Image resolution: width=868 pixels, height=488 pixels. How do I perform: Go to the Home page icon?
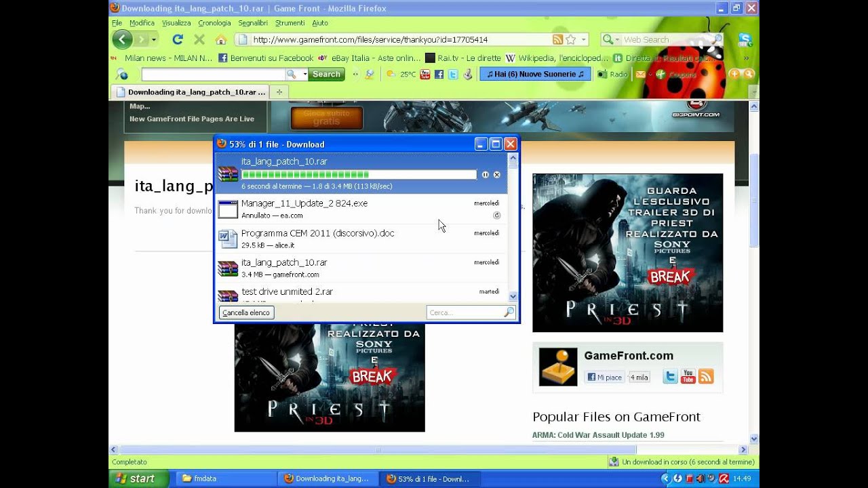220,40
